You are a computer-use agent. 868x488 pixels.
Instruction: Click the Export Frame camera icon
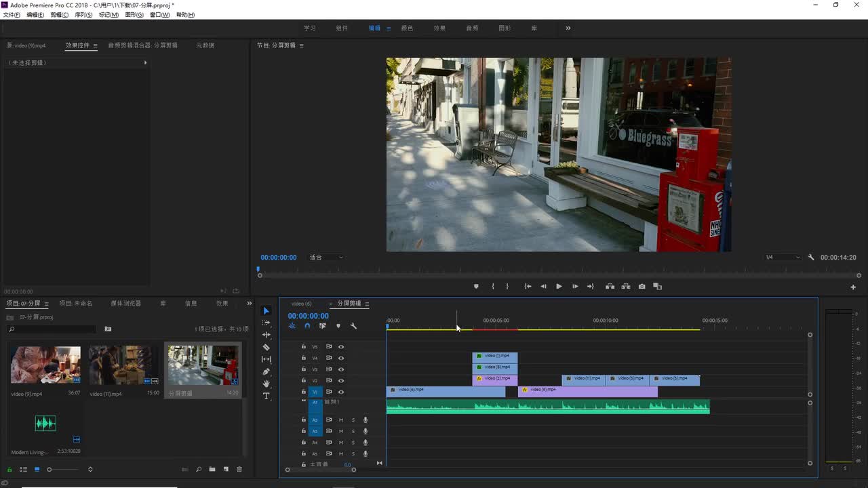642,286
